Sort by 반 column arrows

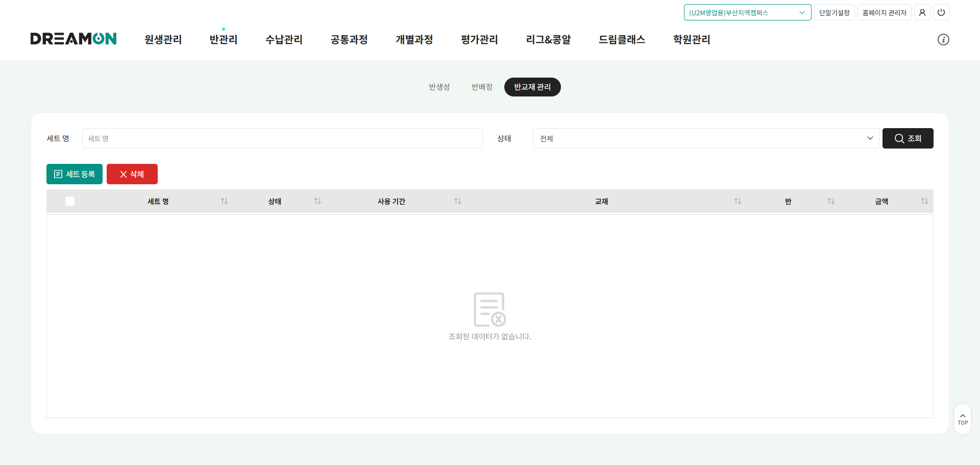(831, 201)
